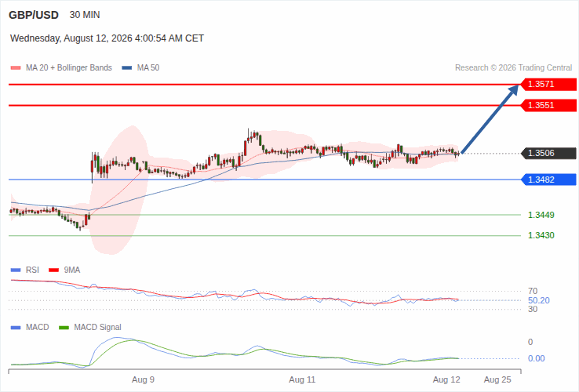
Task: Click the RSI legend label
Action: 32,270
